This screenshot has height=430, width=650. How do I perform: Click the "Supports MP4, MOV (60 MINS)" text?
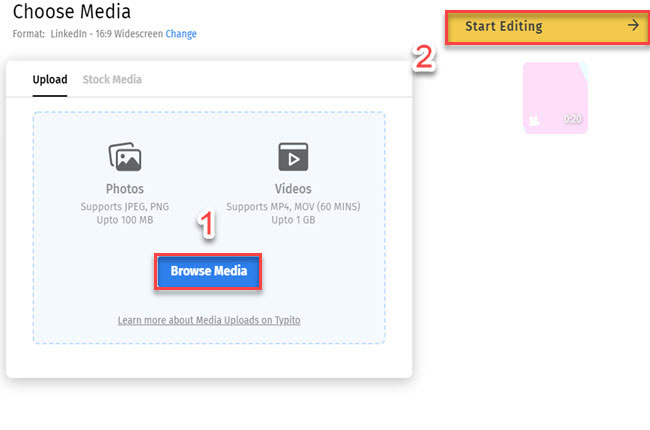click(x=293, y=206)
